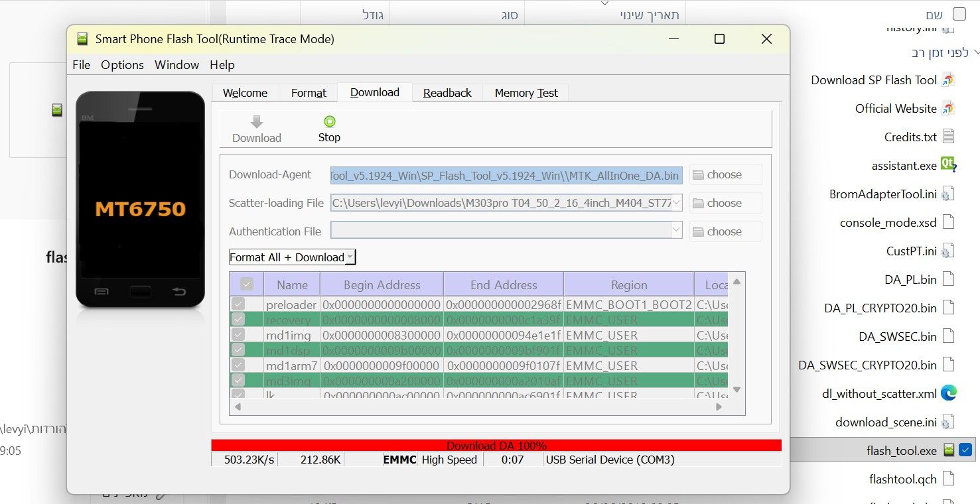
Task: Click dl_without_scatter.xml Edge icon
Action: click(948, 393)
